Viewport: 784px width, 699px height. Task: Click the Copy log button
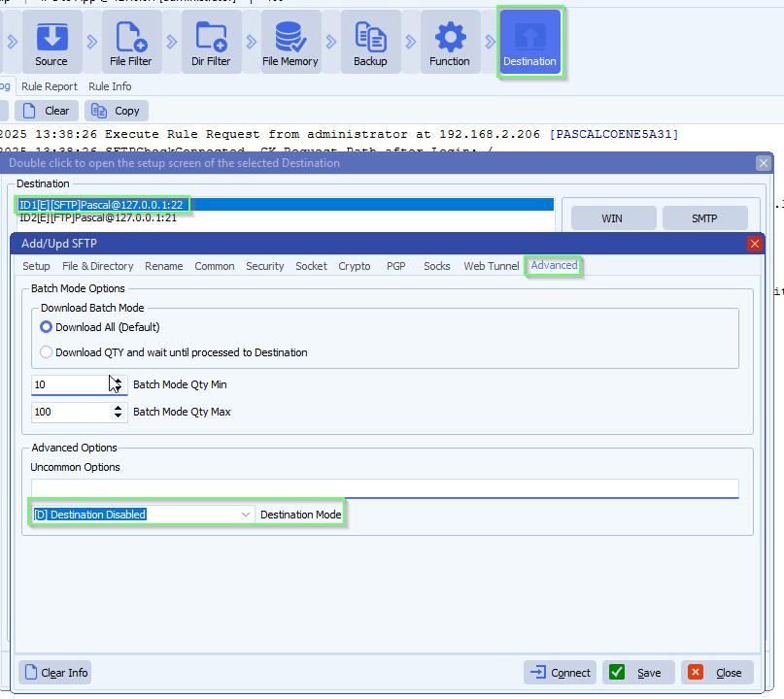(117, 111)
